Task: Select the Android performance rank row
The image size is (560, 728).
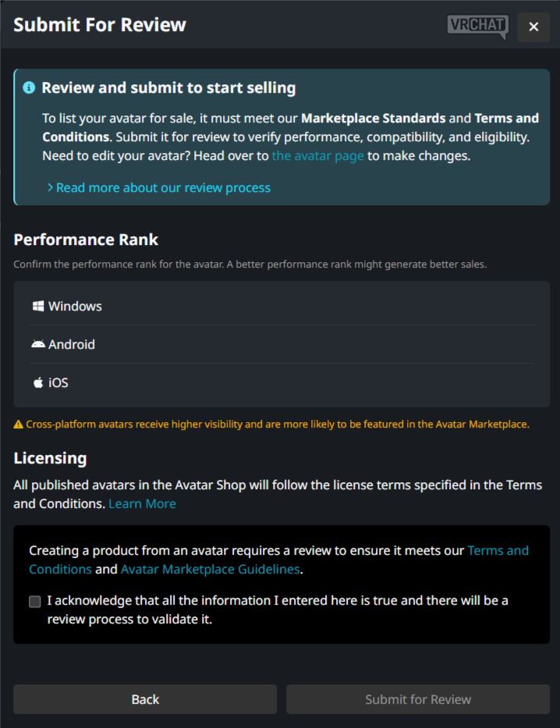Action: (x=281, y=344)
